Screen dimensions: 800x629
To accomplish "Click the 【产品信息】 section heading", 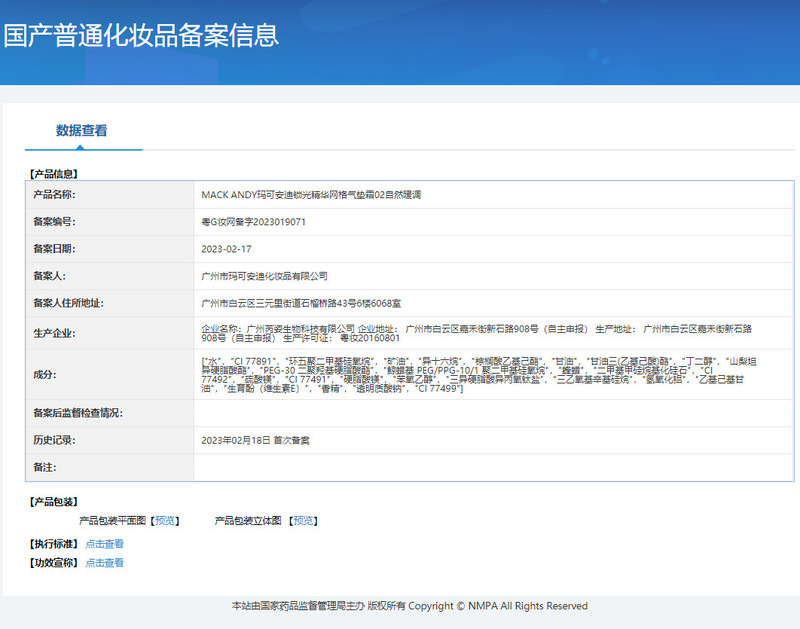I will pyautogui.click(x=55, y=173).
